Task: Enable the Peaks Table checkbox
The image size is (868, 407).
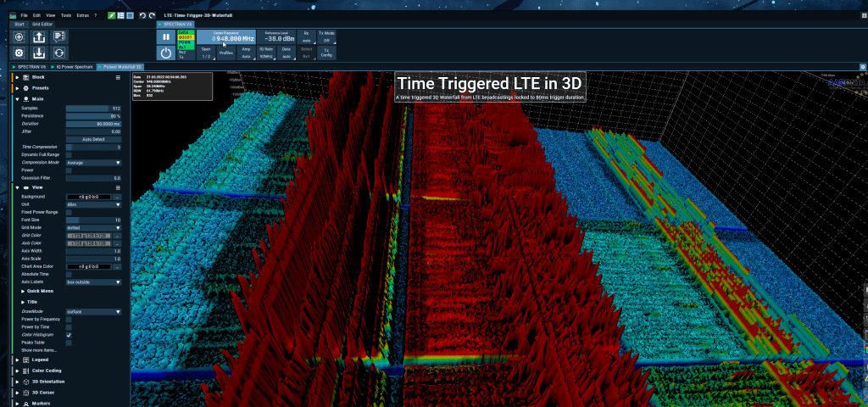Action: pos(69,343)
